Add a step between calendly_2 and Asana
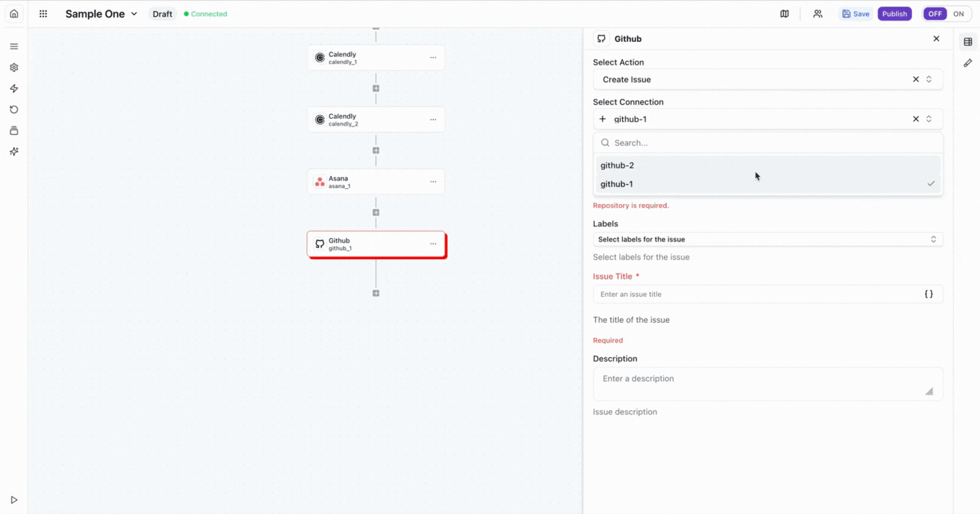Viewport: 980px width, 514px height. tap(376, 151)
